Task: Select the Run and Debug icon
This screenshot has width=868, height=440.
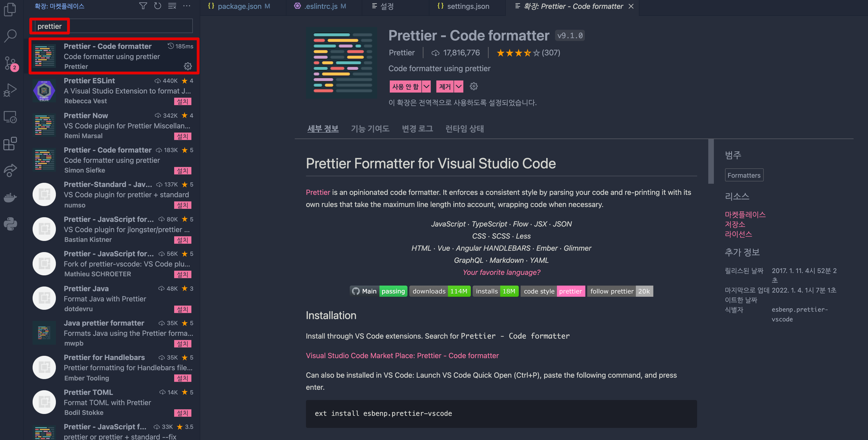Action: pos(10,90)
